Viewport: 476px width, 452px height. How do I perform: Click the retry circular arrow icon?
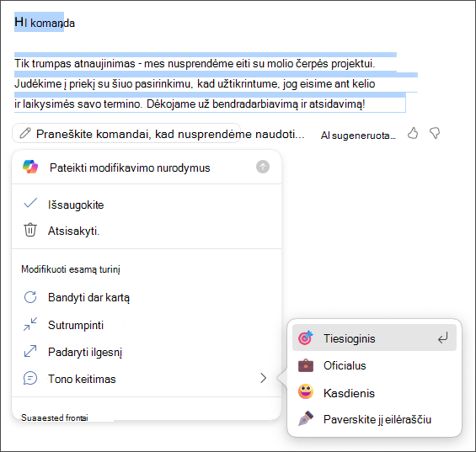pyautogui.click(x=30, y=297)
